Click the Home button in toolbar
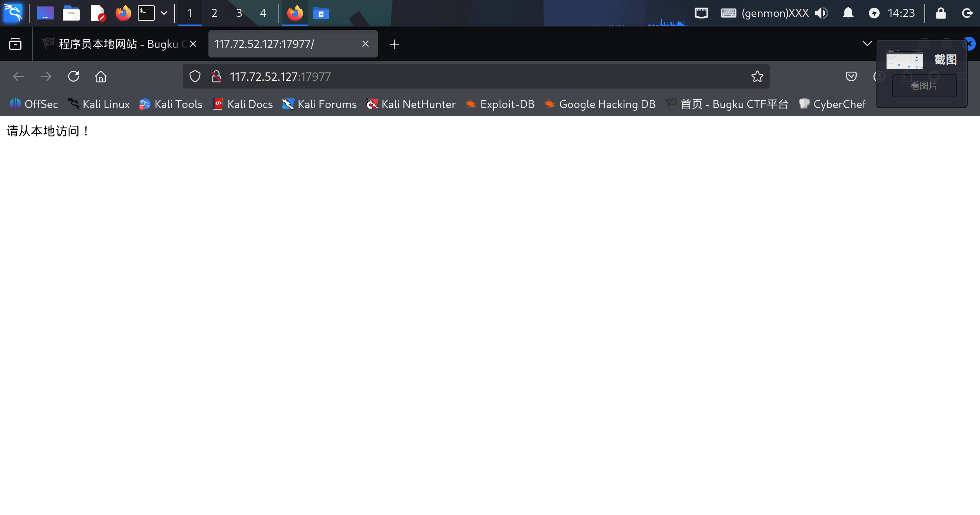 tap(101, 77)
